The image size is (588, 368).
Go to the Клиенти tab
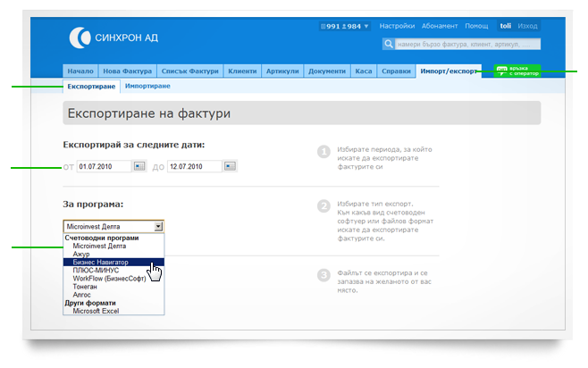pyautogui.click(x=241, y=71)
